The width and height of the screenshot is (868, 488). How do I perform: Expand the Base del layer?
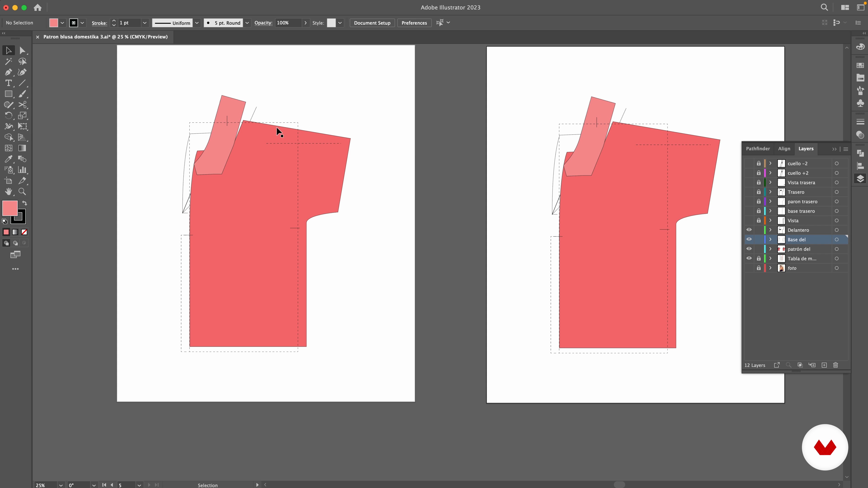tap(770, 239)
